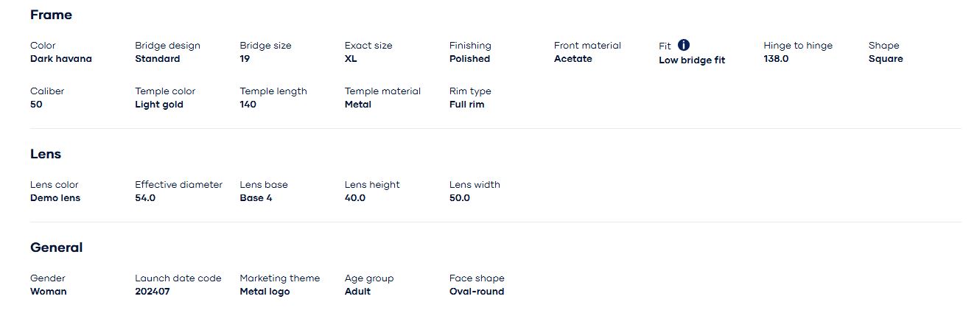Viewport: 980px width, 313px height.
Task: Click the Acetate front material value
Action: coord(573,59)
